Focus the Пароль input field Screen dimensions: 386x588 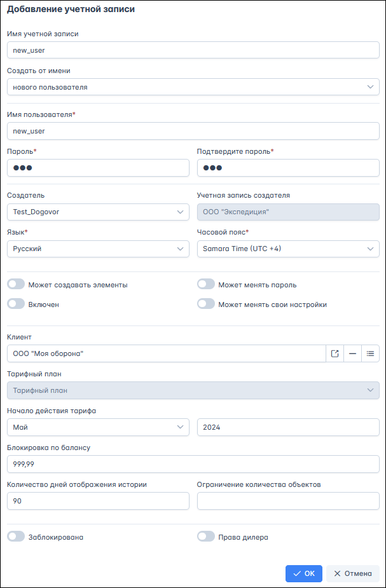tap(99, 168)
